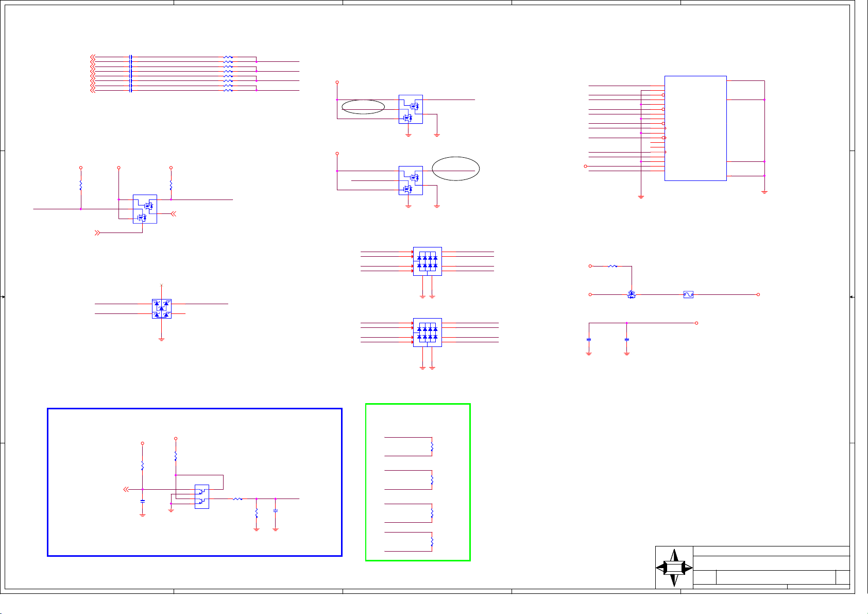Select the dual MOSFET box beside the small ellipse

click(411, 109)
